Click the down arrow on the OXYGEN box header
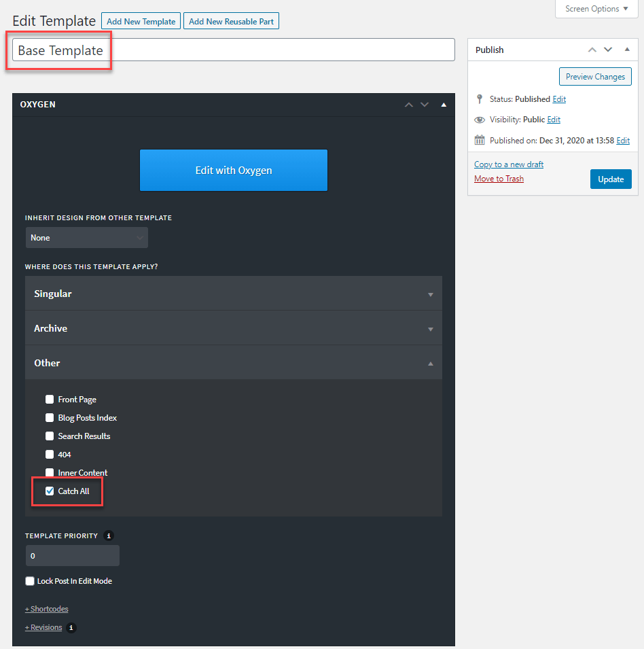 coord(425,105)
